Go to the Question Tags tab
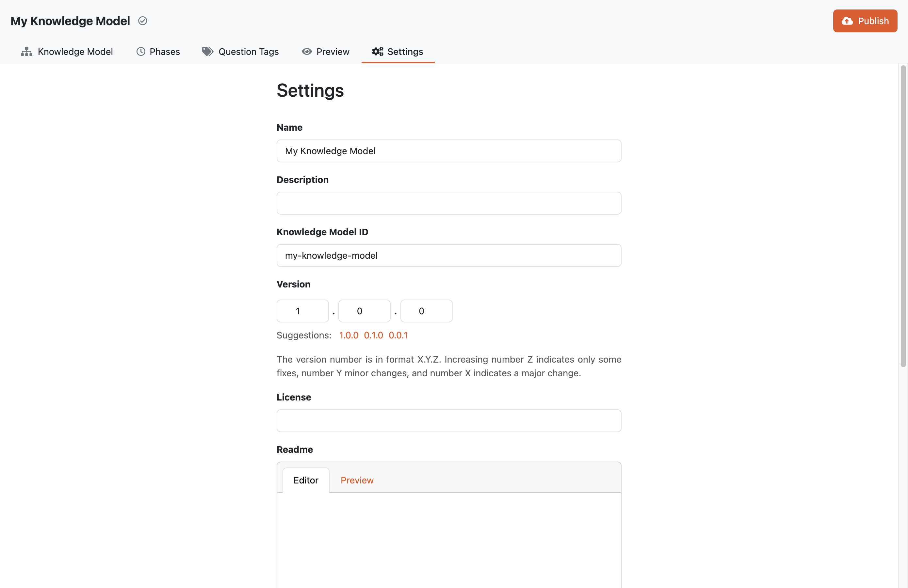This screenshot has height=588, width=908. (x=240, y=52)
